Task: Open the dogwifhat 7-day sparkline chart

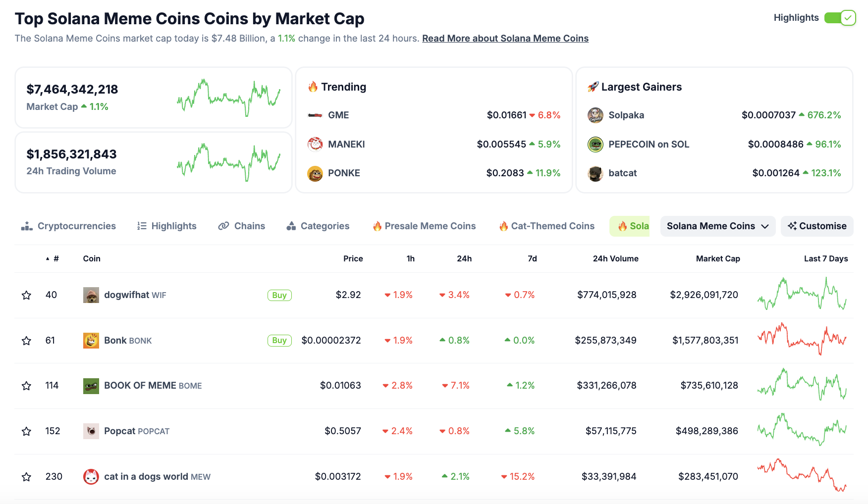Action: [802, 295]
